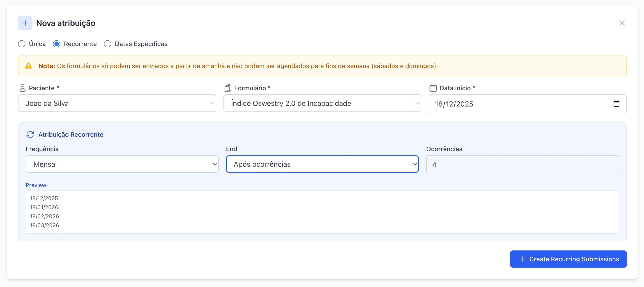Click the clipboard icon beside Formulário

pos(228,88)
